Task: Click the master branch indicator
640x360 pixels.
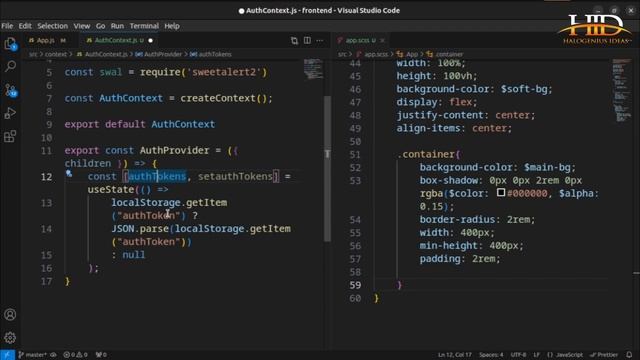Action: 33,355
